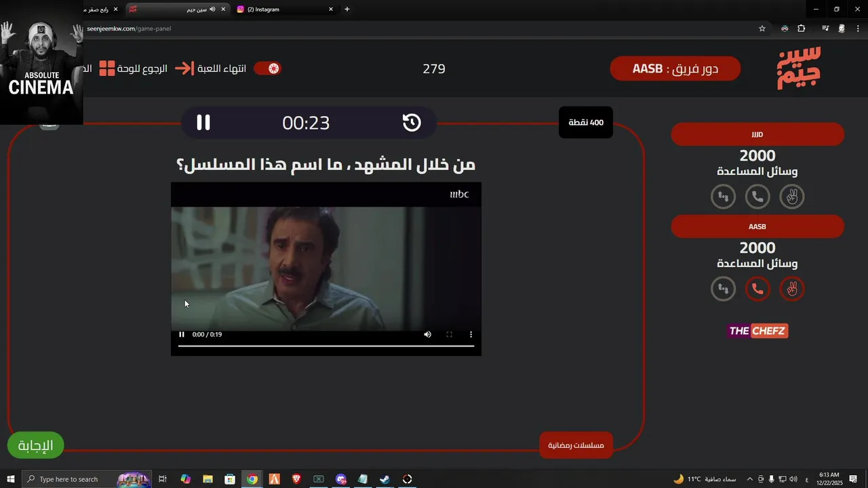Click the address bar URL field
Image resolution: width=868 pixels, height=488 pixels.
[417, 28]
